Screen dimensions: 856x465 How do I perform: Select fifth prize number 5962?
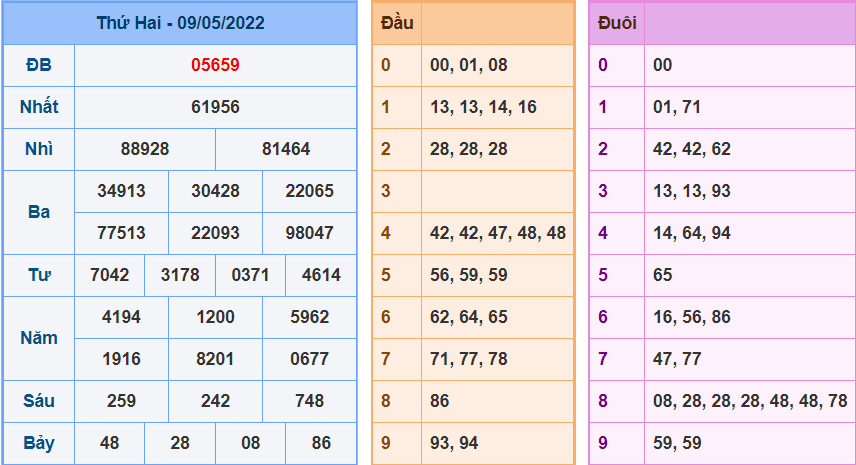coord(310,317)
